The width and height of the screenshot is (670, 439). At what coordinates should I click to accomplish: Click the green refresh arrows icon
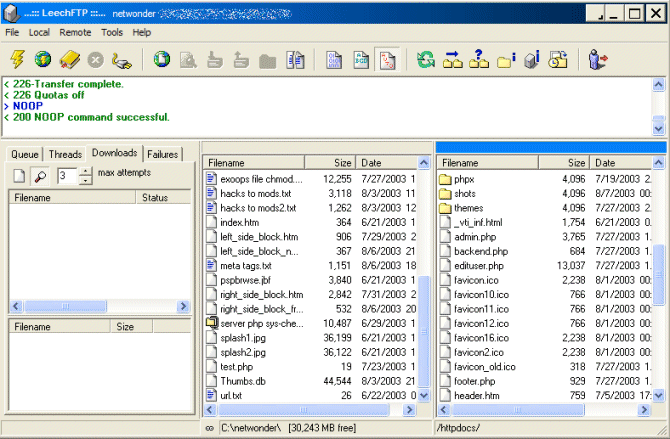[x=427, y=59]
